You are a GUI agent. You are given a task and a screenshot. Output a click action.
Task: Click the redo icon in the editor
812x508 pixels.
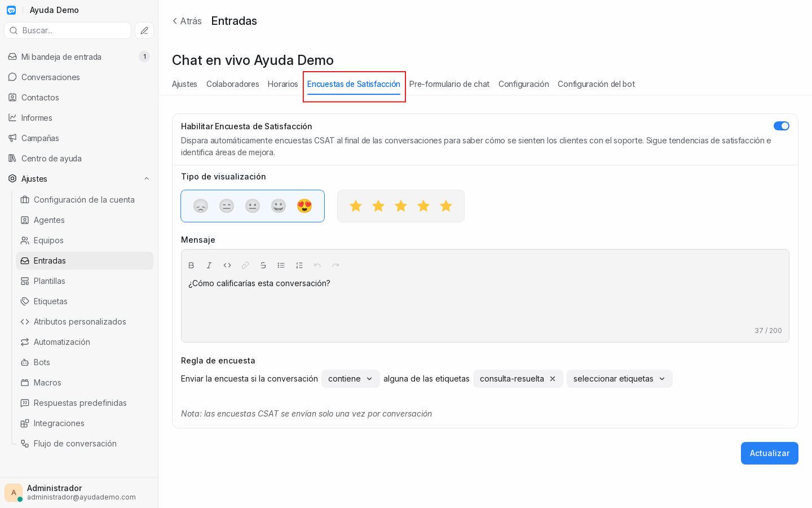coord(336,265)
